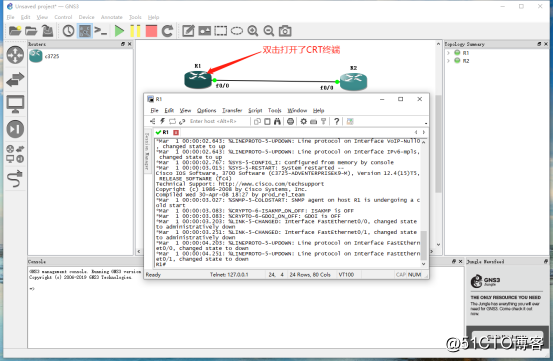Open the Session Manager side tab
554x362 pixels.
tap(147, 151)
